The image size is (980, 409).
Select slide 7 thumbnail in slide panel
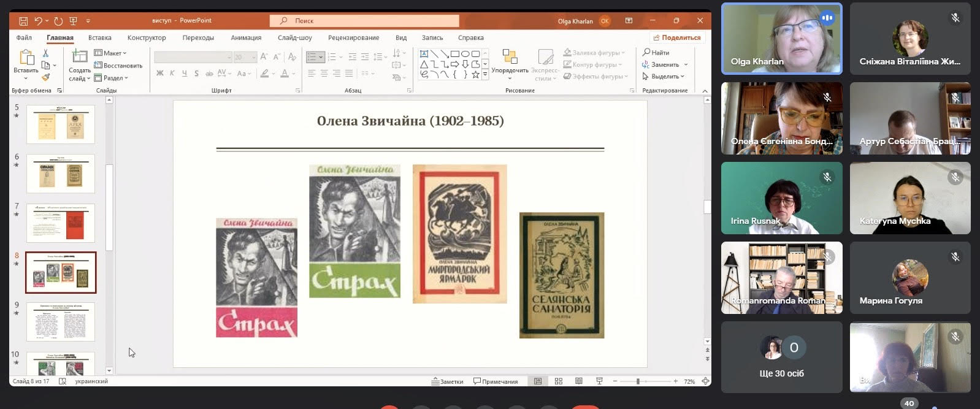(x=61, y=223)
